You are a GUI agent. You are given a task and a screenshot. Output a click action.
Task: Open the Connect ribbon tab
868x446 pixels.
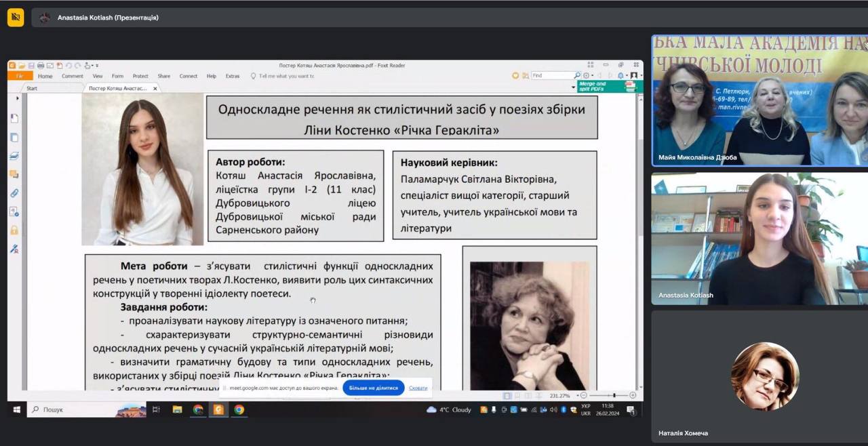188,76
